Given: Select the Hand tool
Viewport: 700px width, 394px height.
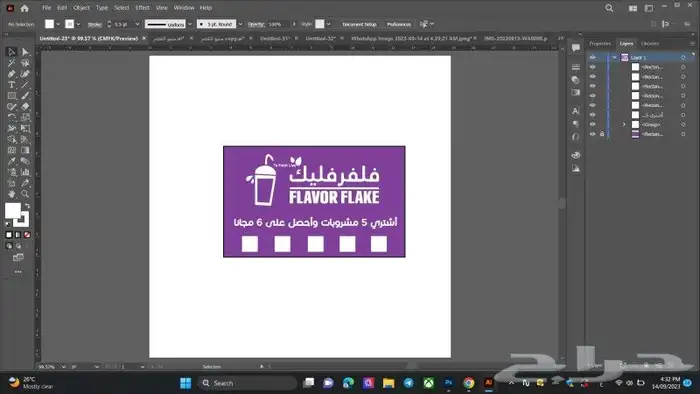Looking at the screenshot, I should 12,194.
